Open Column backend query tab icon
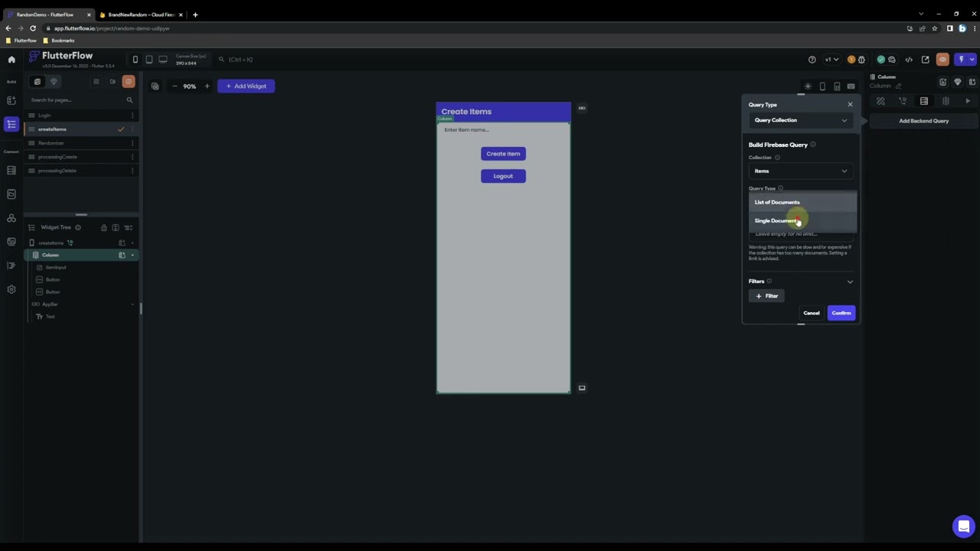The image size is (980, 551). pos(924,101)
